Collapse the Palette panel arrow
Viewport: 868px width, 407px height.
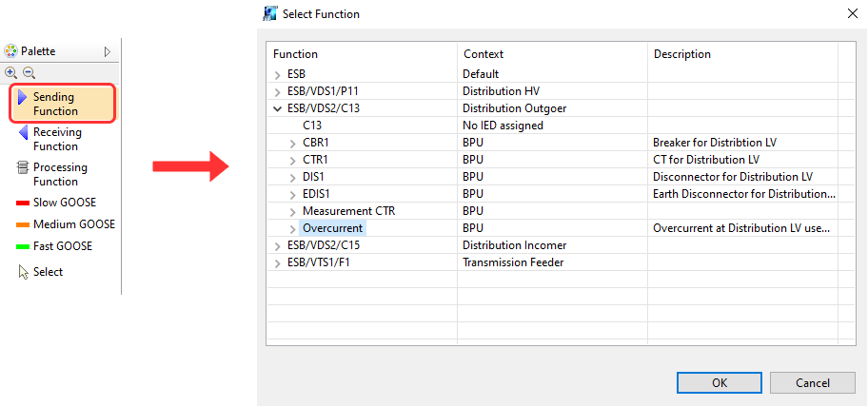click(x=108, y=51)
